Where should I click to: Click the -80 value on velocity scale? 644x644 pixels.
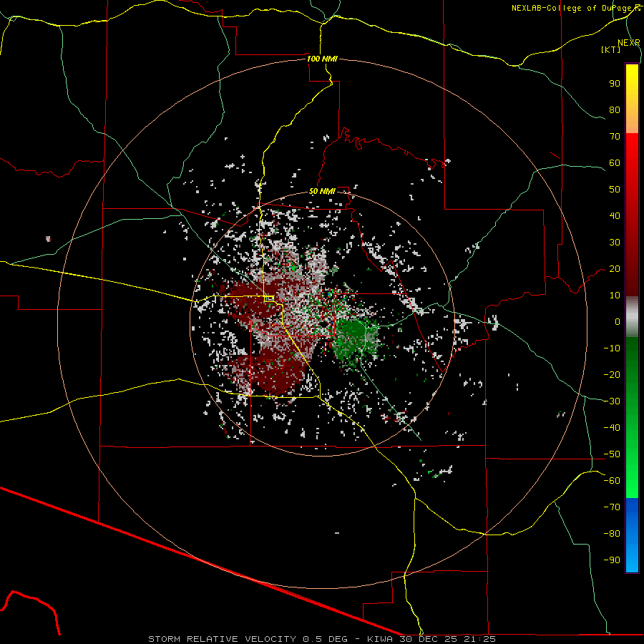[x=612, y=534]
